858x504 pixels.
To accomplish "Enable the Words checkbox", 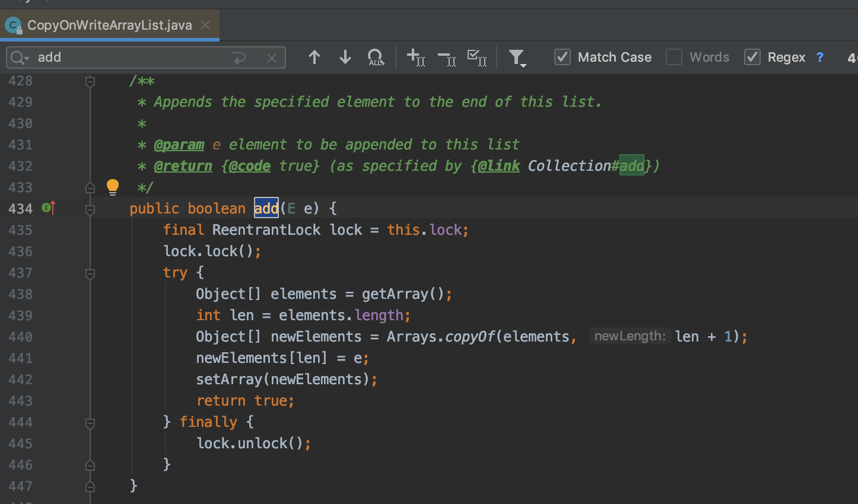I will [674, 58].
